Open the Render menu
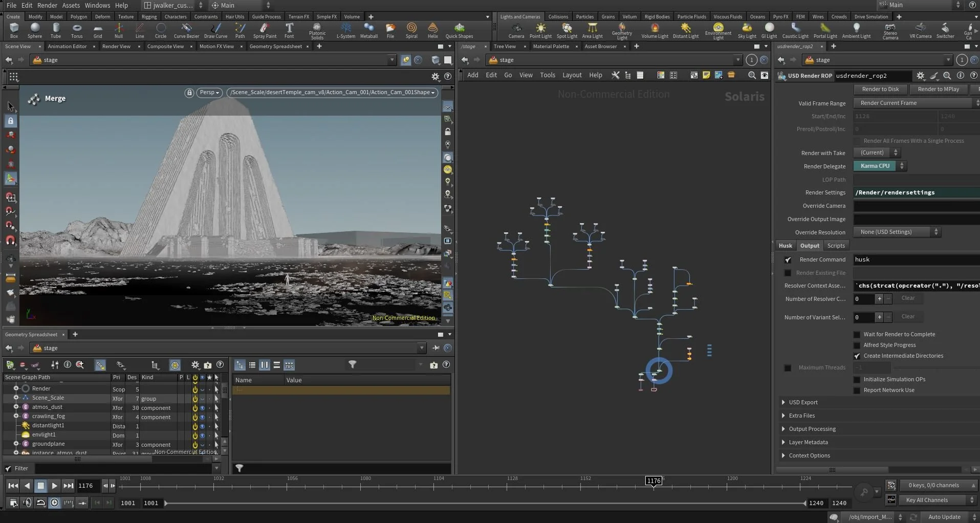Image resolution: width=980 pixels, height=523 pixels. coord(47,5)
